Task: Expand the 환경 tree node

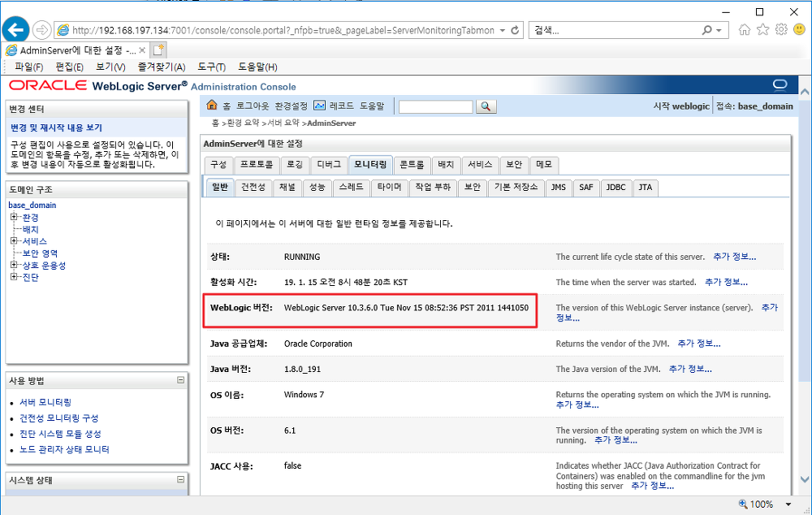Action: point(14,217)
